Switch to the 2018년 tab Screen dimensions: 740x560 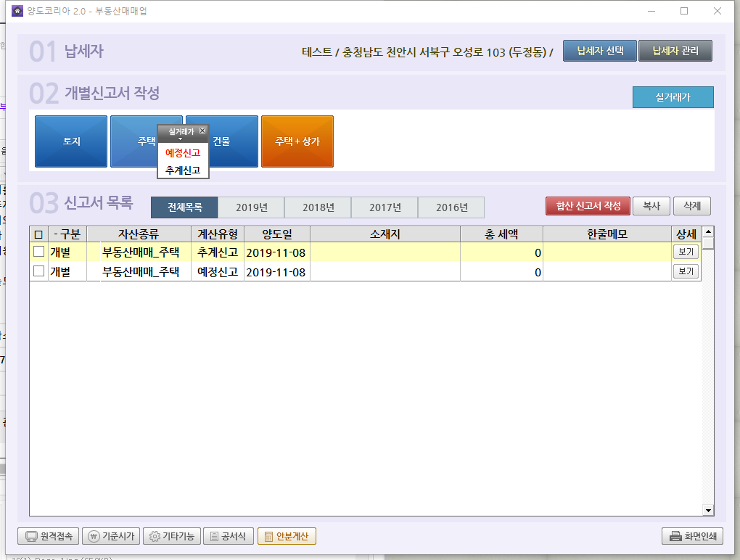(318, 207)
